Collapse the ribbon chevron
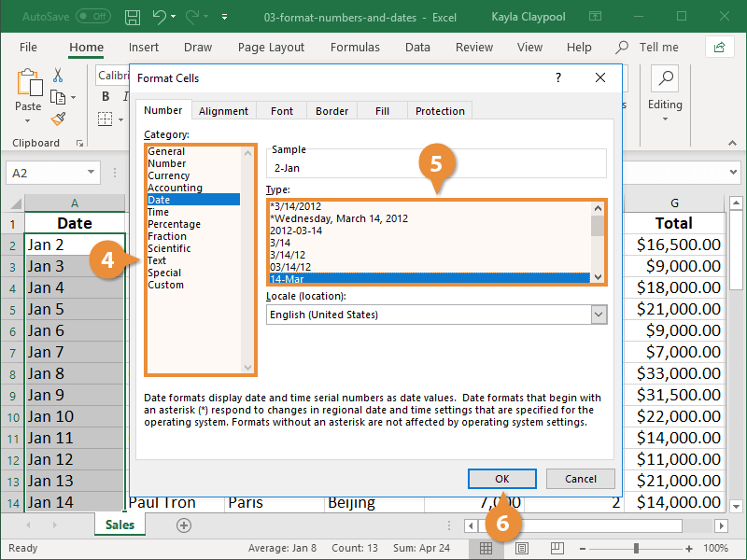The width and height of the screenshot is (747, 560). [732, 143]
